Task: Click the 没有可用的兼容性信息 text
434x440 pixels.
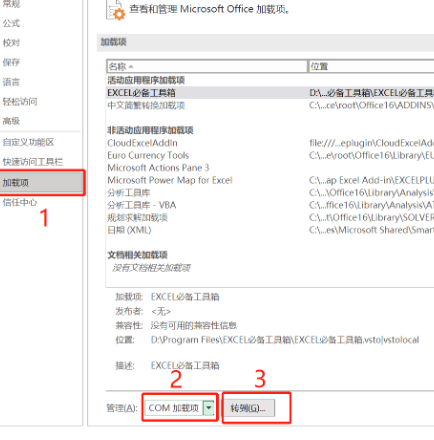Action: pos(194,325)
